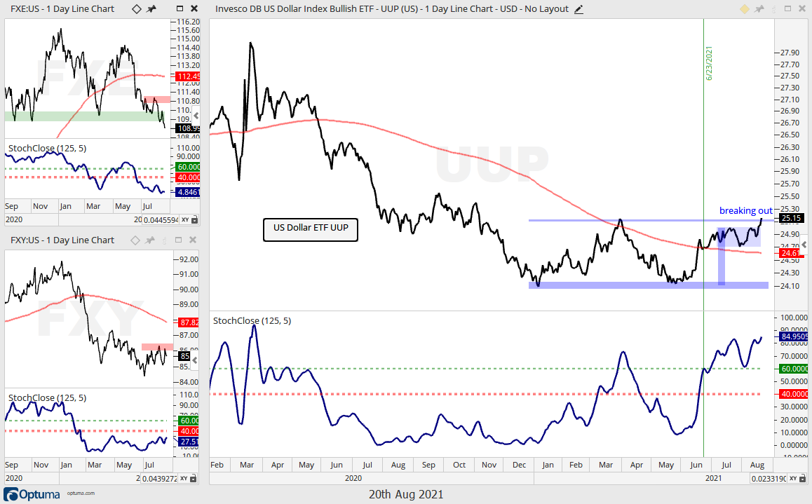The height and width of the screenshot is (504, 812).
Task: Click the Aug 2021 label on UUP time axis
Action: pyautogui.click(x=757, y=465)
